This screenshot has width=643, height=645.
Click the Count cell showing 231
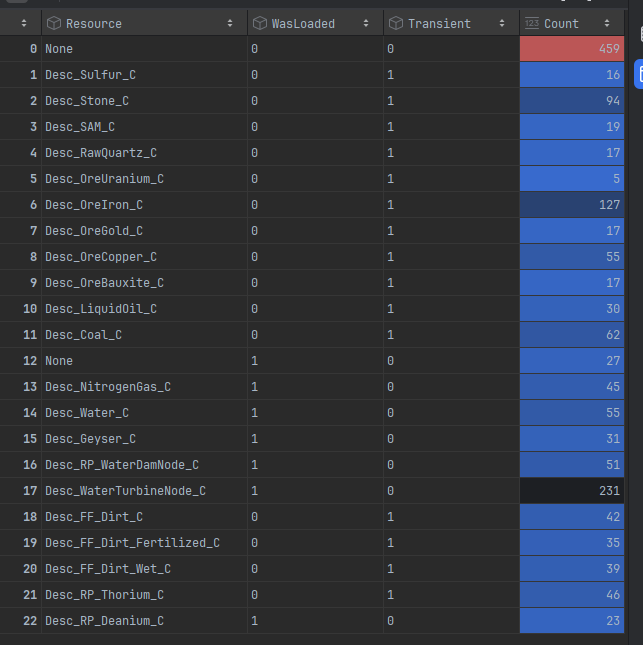[x=572, y=491]
